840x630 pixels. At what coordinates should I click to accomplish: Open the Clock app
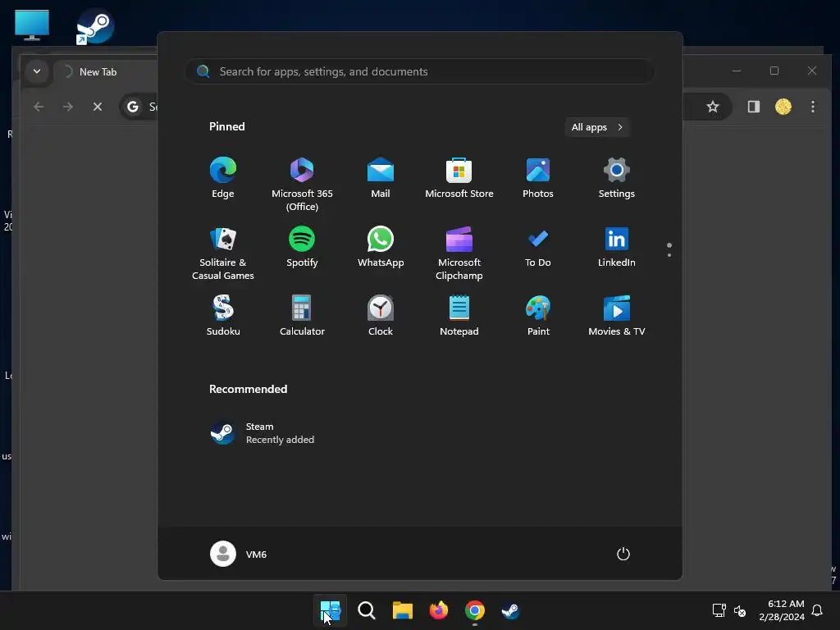(381, 316)
